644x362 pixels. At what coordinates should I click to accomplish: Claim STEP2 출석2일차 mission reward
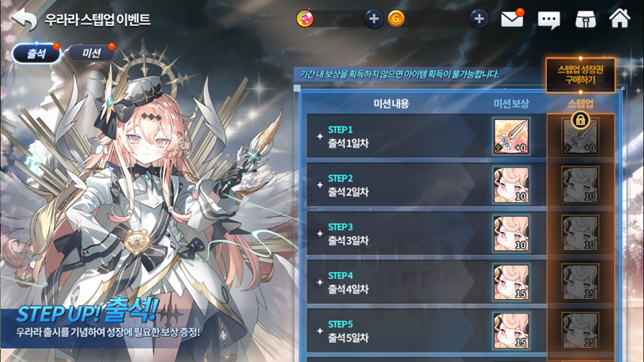click(x=511, y=185)
